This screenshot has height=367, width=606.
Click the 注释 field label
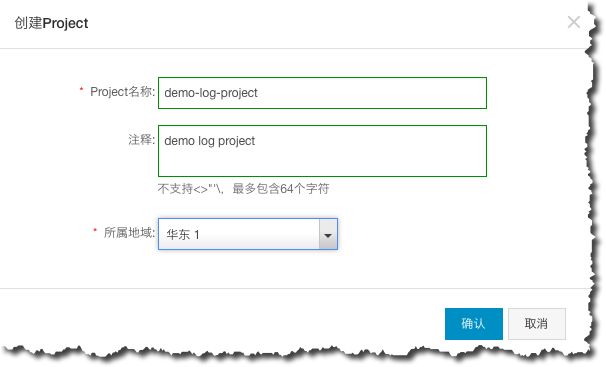141,140
